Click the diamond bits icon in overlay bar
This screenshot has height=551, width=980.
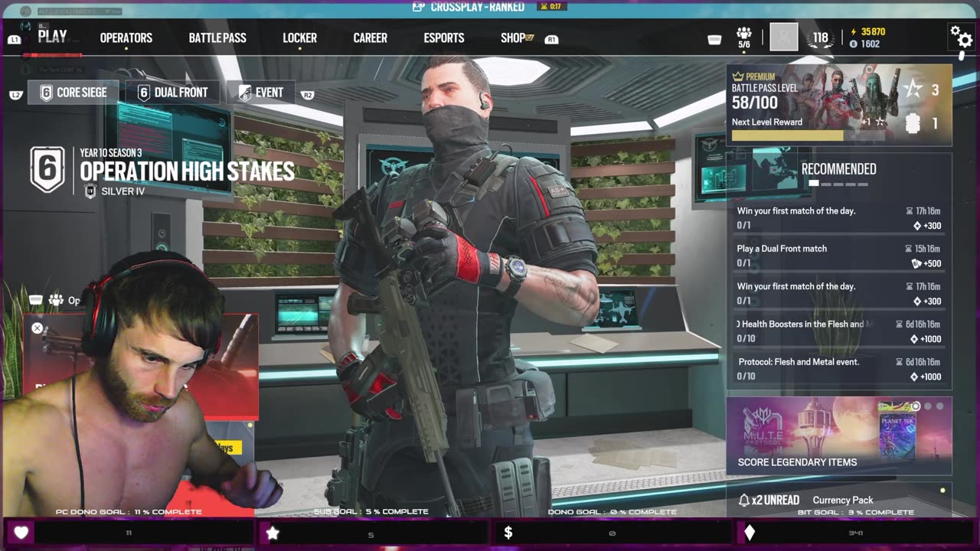tap(750, 533)
